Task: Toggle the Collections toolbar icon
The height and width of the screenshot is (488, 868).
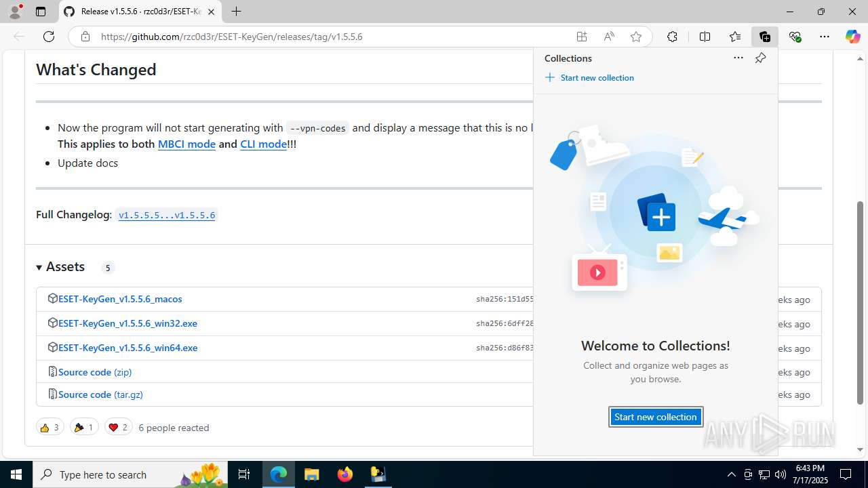Action: [764, 37]
